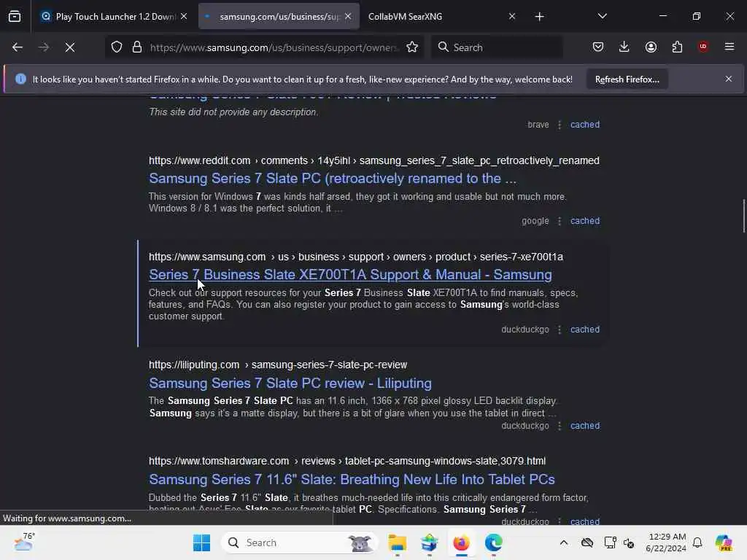This screenshot has width=747, height=560.
Task: Open options menu for Samsung support result
Action: coord(560,330)
